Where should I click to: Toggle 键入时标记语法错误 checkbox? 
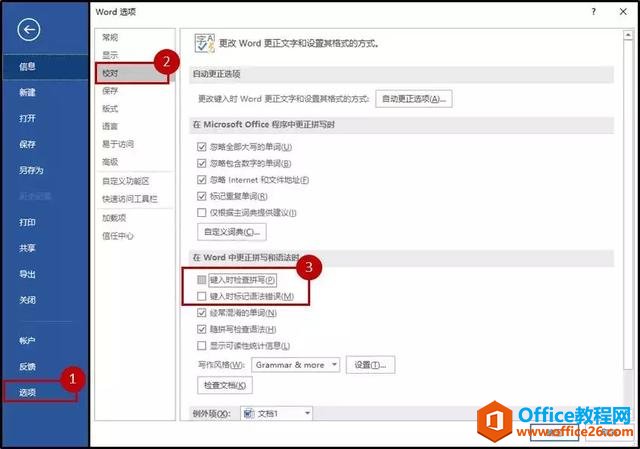[x=202, y=296]
